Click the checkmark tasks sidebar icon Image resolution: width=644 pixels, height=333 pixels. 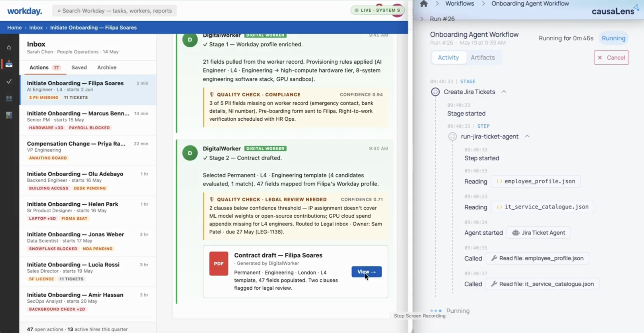click(9, 81)
